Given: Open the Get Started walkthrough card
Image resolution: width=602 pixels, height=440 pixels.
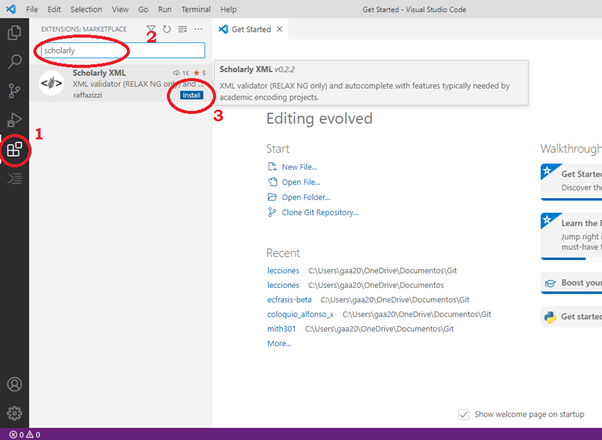Looking at the screenshot, I should click(571, 181).
